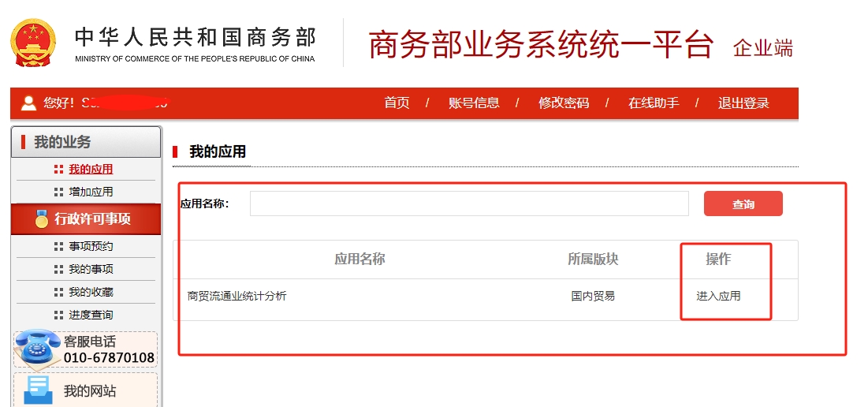Click the 我的业务 sidebar header
868x407 pixels.
point(86,142)
